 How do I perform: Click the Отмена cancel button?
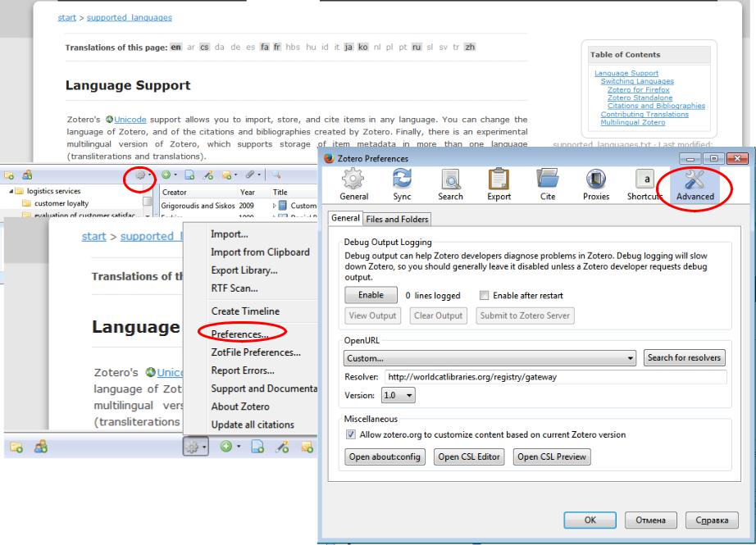click(650, 520)
